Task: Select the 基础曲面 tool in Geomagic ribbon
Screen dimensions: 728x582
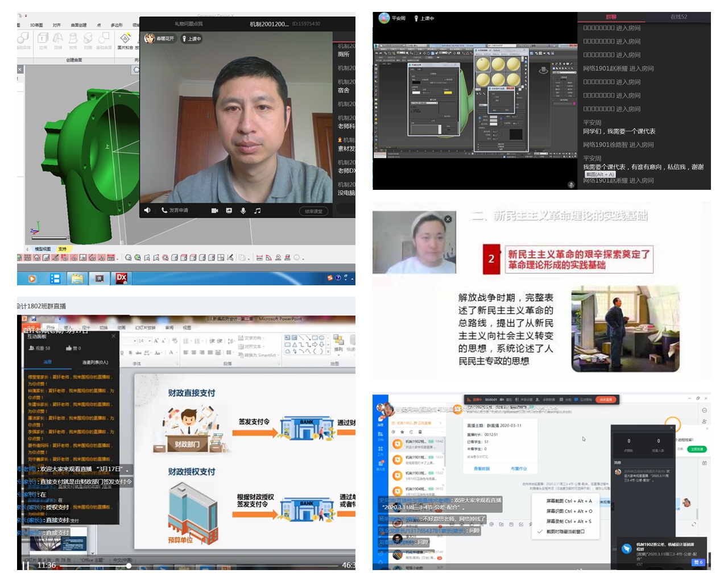Action: click(104, 41)
